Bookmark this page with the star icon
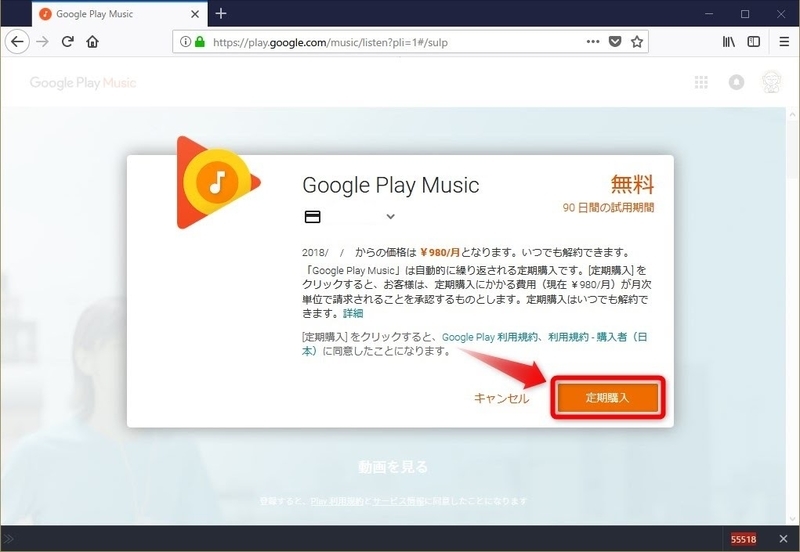 (637, 42)
